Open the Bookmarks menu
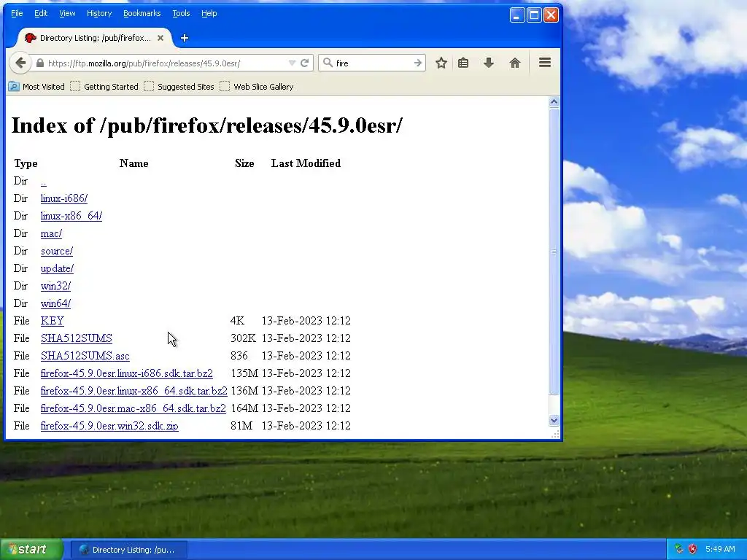This screenshot has width=747, height=560. (142, 13)
